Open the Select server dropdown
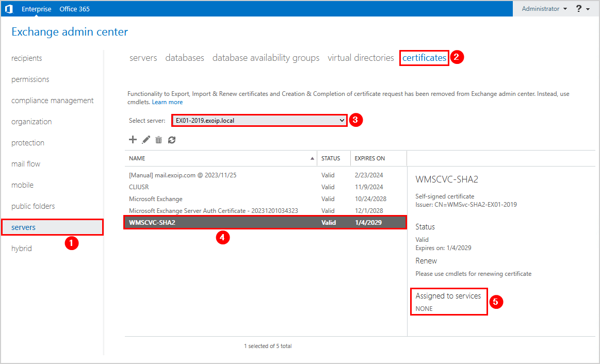 [x=260, y=121]
